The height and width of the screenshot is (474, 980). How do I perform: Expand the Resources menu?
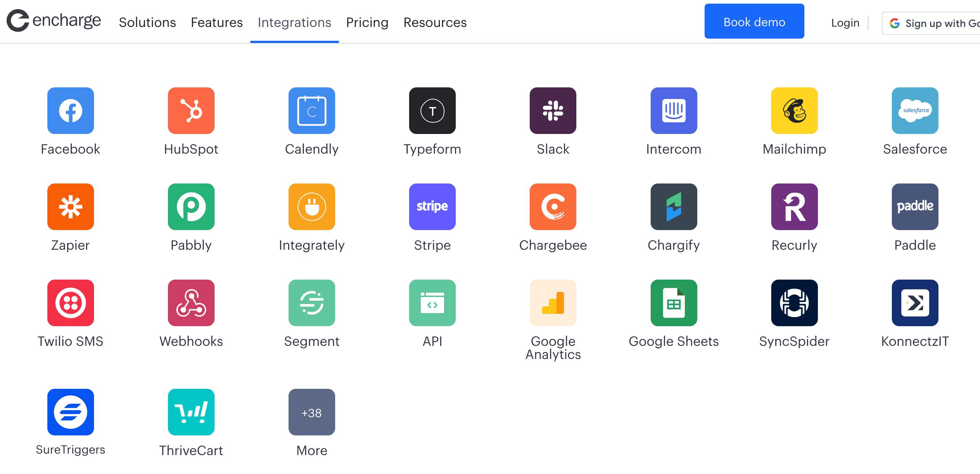435,23
